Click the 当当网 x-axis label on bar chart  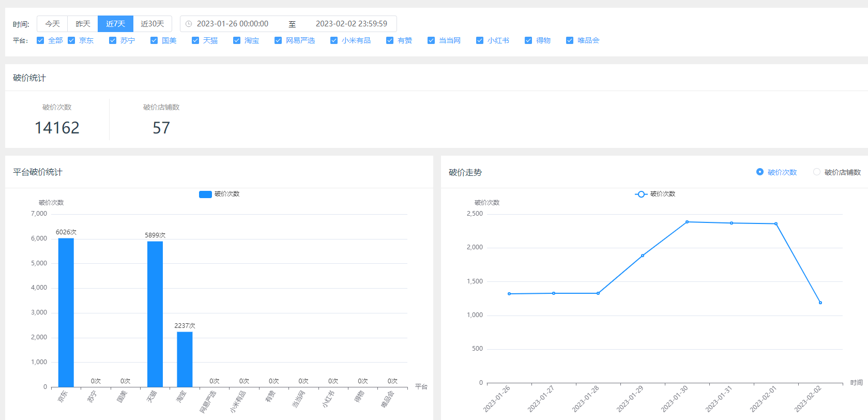(x=299, y=399)
